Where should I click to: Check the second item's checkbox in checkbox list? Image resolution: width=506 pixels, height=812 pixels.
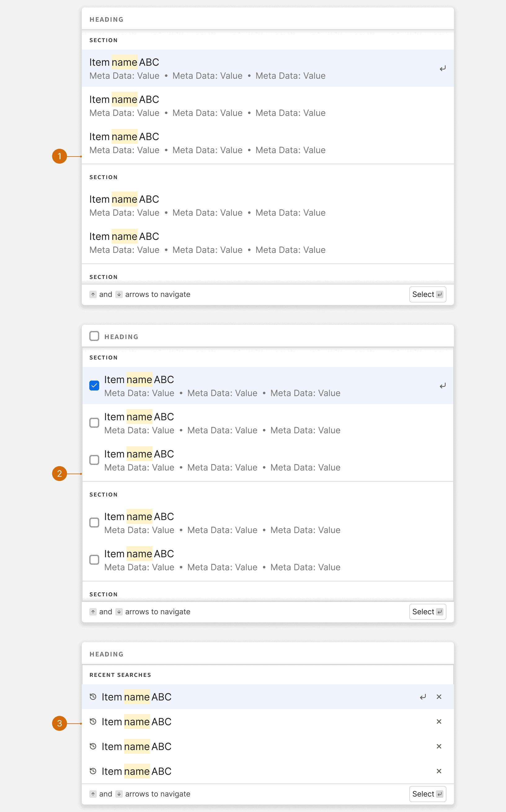[x=94, y=423]
